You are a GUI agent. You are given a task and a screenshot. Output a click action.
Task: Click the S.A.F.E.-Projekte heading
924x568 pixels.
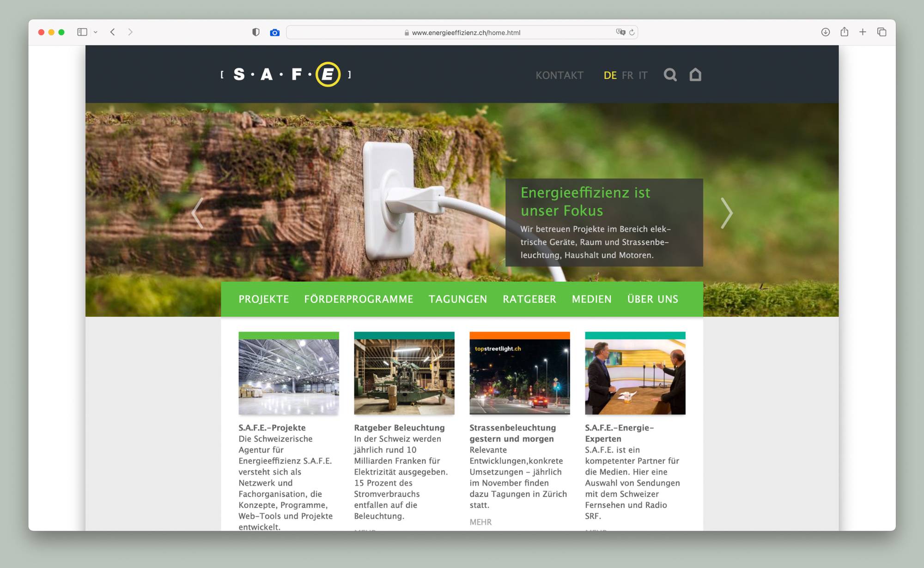272,428
